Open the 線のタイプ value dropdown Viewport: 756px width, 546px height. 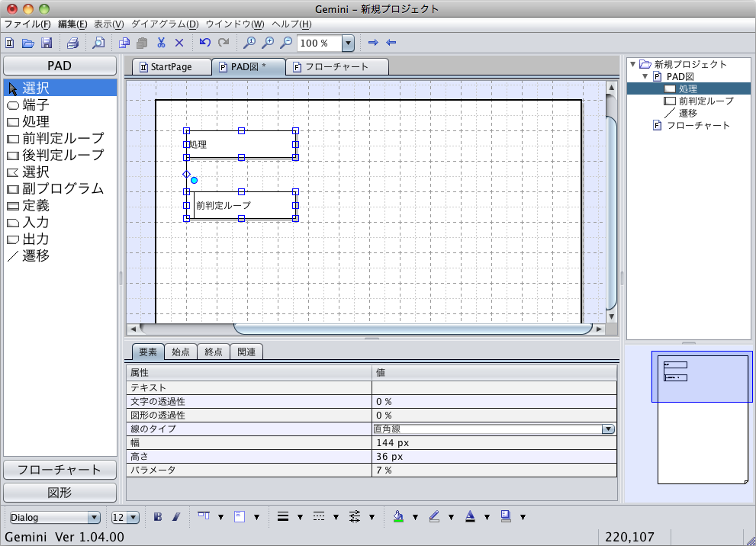pyautogui.click(x=608, y=429)
